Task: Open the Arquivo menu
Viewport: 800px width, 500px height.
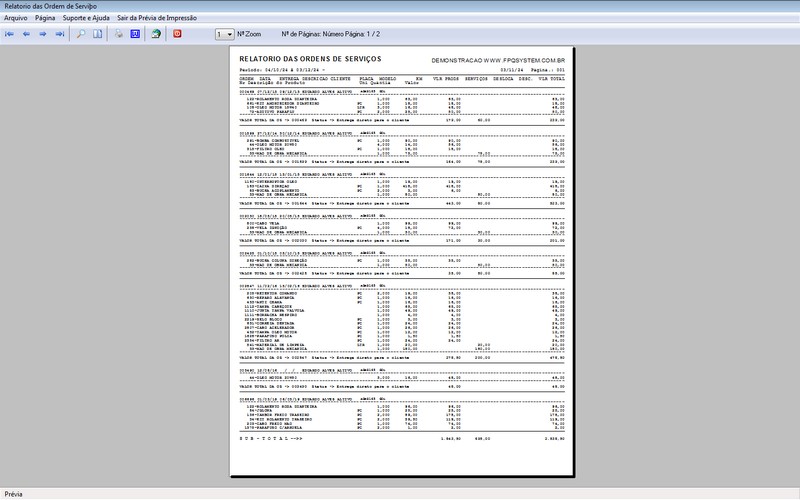Action: tap(16, 18)
